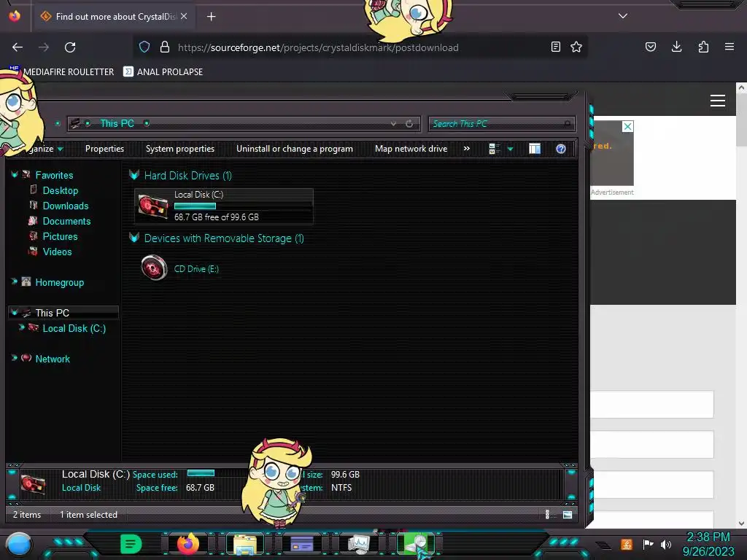This screenshot has height=560, width=747.
Task: Select Homegroup in navigation pane
Action: [60, 282]
